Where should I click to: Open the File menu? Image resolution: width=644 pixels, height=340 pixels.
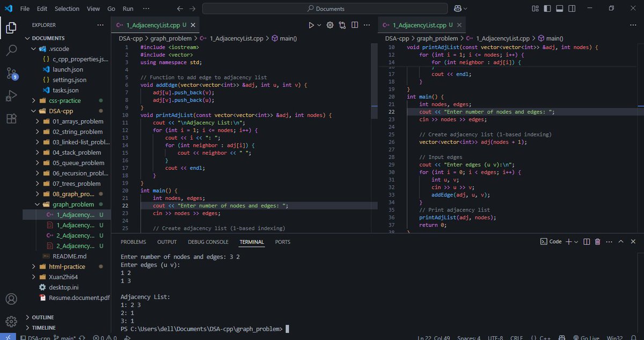click(x=25, y=9)
